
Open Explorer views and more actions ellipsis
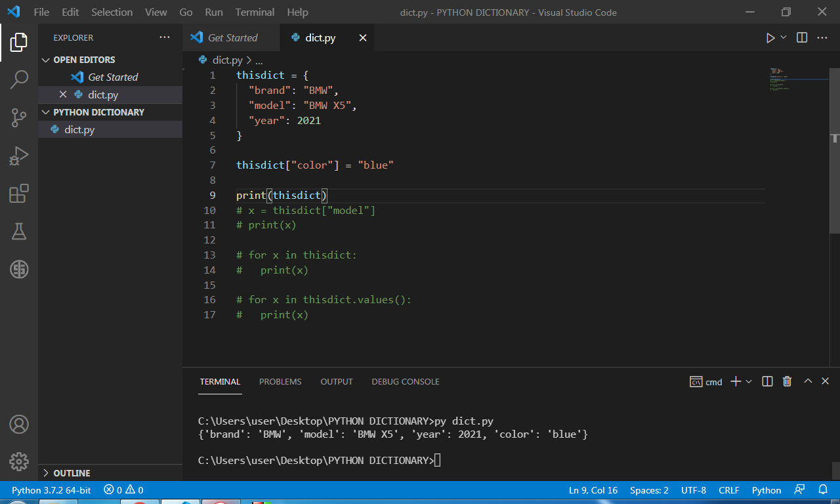click(x=165, y=37)
